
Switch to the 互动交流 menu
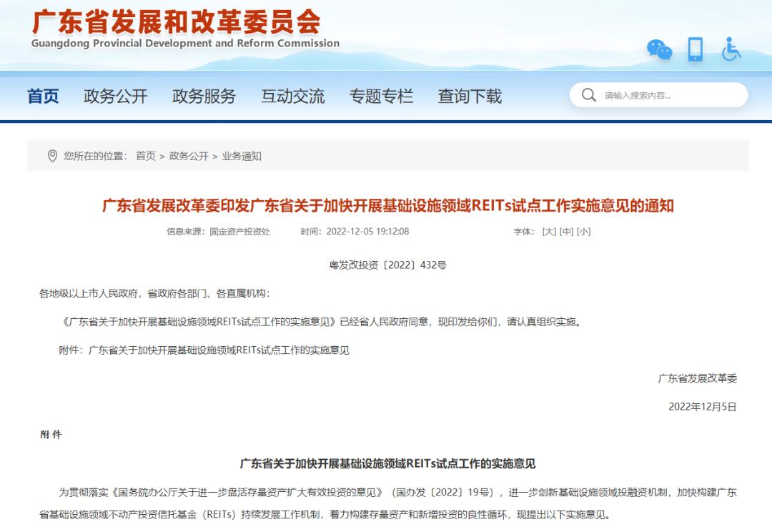[292, 96]
